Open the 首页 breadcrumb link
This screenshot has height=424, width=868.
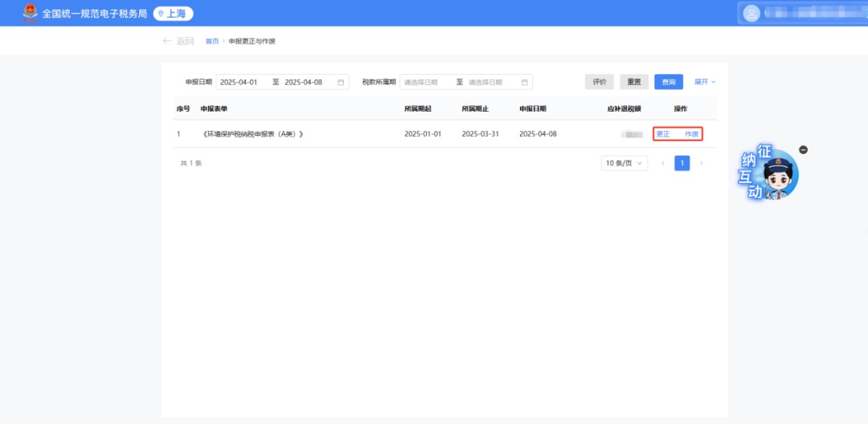(212, 42)
